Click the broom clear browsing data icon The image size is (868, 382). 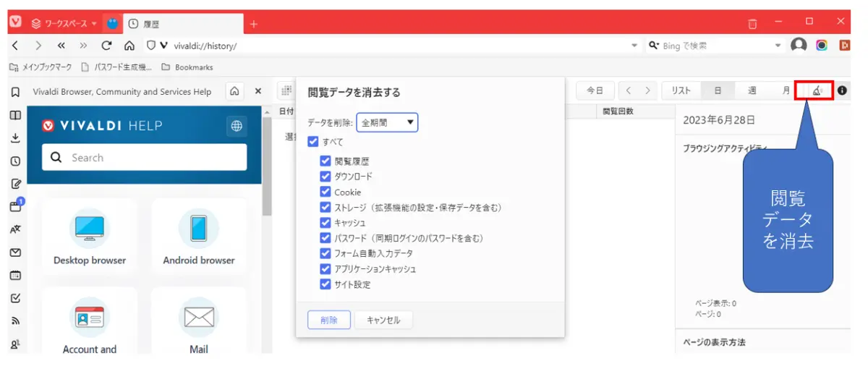[x=817, y=90]
